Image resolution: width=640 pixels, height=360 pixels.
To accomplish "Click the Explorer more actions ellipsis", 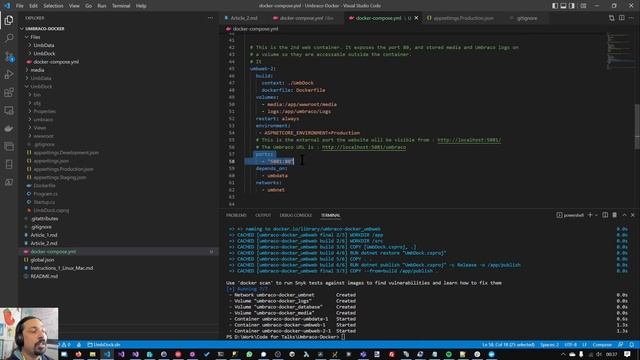I will click(210, 18).
